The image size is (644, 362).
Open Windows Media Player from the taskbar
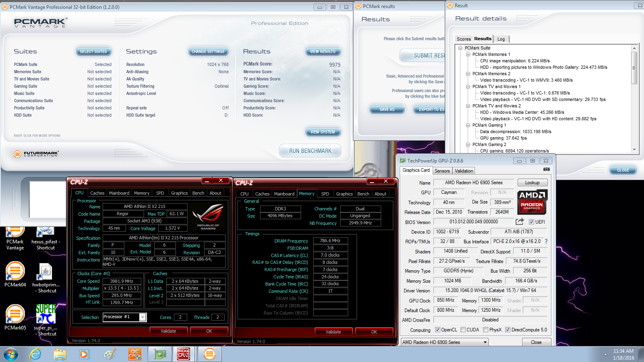[84, 354]
